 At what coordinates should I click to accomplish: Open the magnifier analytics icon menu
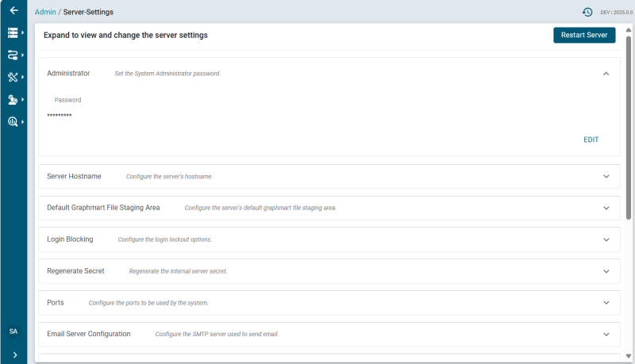[13, 122]
